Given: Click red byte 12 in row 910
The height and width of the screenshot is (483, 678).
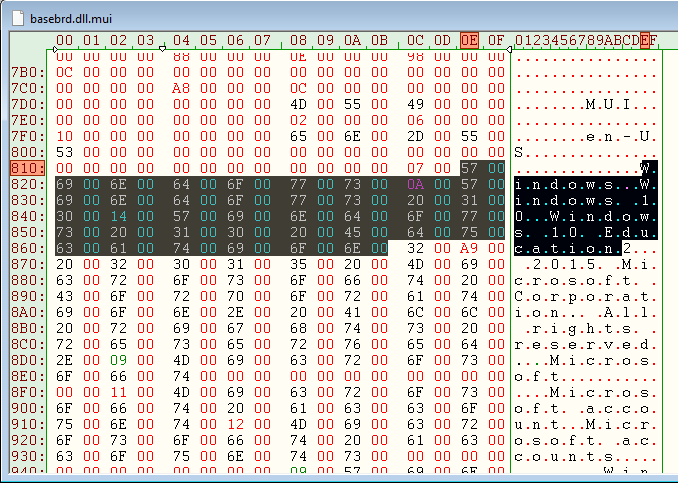Looking at the screenshot, I should [235, 424].
